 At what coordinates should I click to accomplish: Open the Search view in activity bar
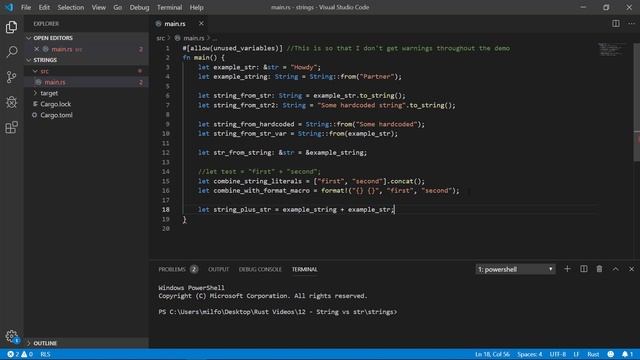[11, 52]
